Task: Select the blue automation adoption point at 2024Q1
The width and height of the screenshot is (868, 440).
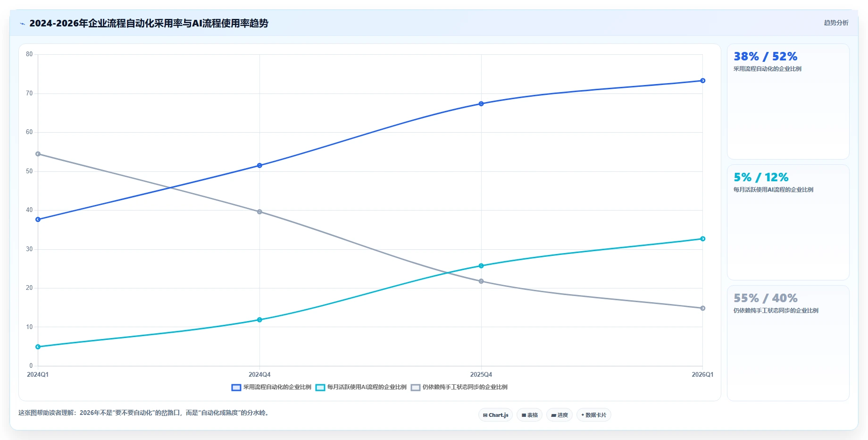Action: pos(38,220)
